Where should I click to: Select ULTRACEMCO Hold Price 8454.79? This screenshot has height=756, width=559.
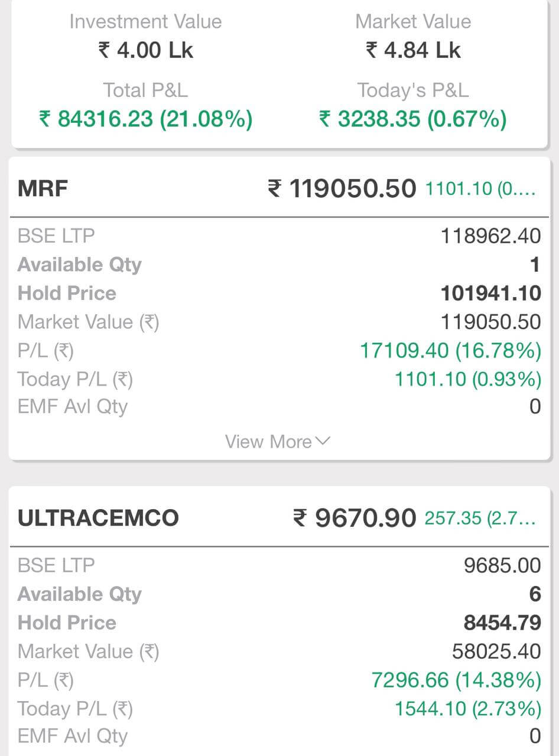pos(502,623)
